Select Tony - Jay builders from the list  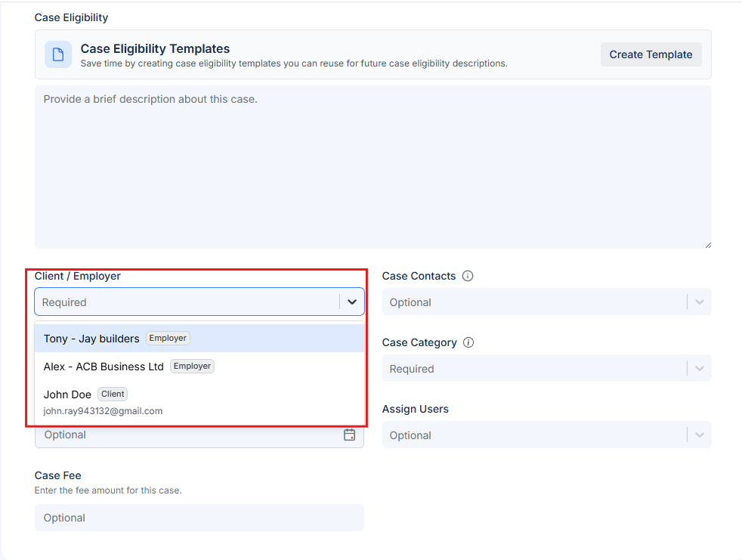(x=91, y=338)
